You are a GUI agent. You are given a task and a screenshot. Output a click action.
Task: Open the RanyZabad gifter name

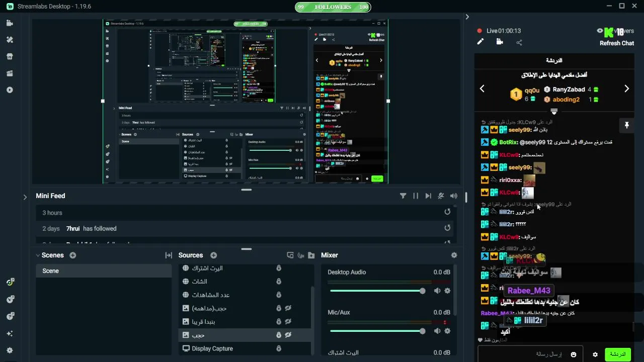pos(569,89)
